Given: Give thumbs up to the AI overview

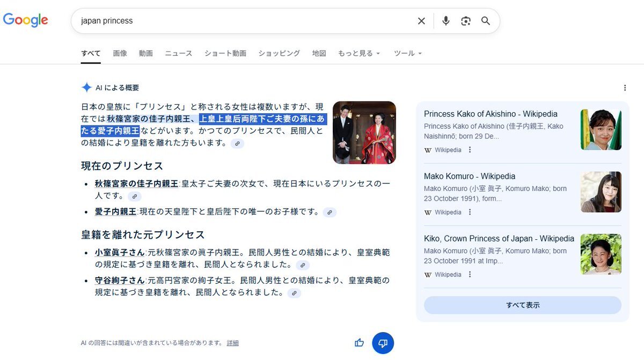Looking at the screenshot, I should coord(359,343).
